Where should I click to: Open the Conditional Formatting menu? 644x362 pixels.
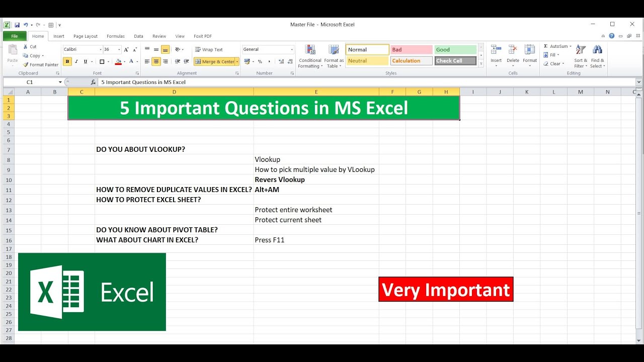(310, 56)
